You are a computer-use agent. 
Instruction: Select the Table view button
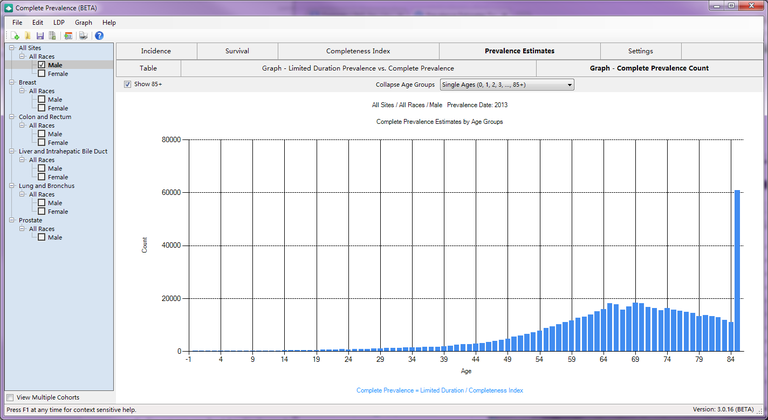148,68
